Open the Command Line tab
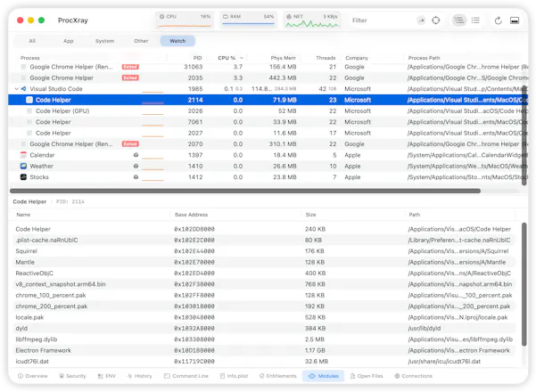The width and height of the screenshot is (536, 392). point(186,376)
